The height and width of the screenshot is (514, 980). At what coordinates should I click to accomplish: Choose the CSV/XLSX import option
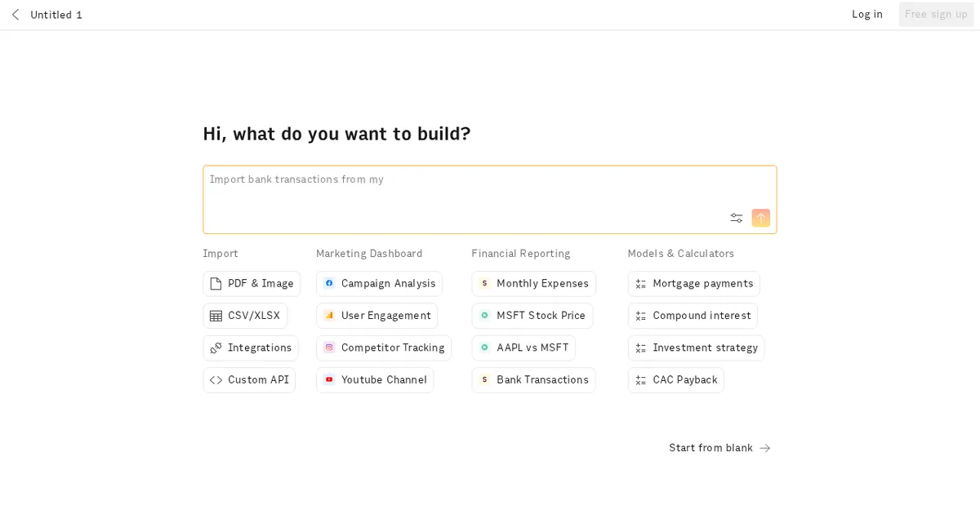[245, 316]
